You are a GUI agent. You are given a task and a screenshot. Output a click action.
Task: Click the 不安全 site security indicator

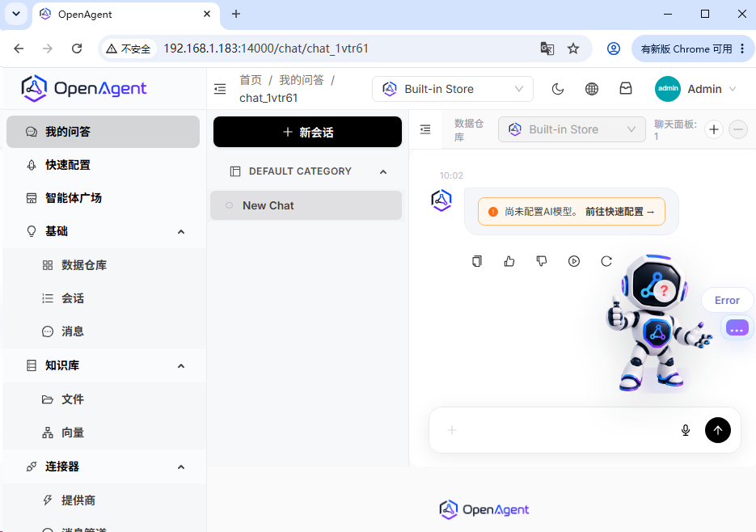pos(129,49)
